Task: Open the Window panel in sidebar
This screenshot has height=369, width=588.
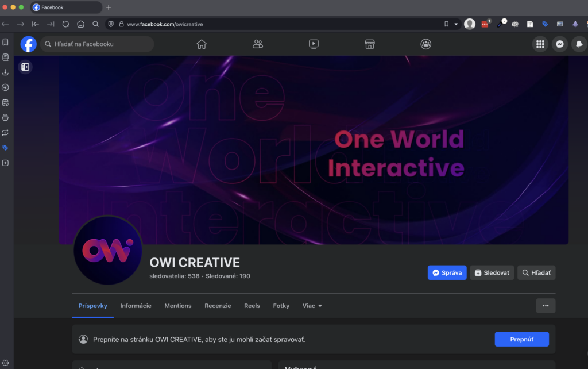Action: 5,117
